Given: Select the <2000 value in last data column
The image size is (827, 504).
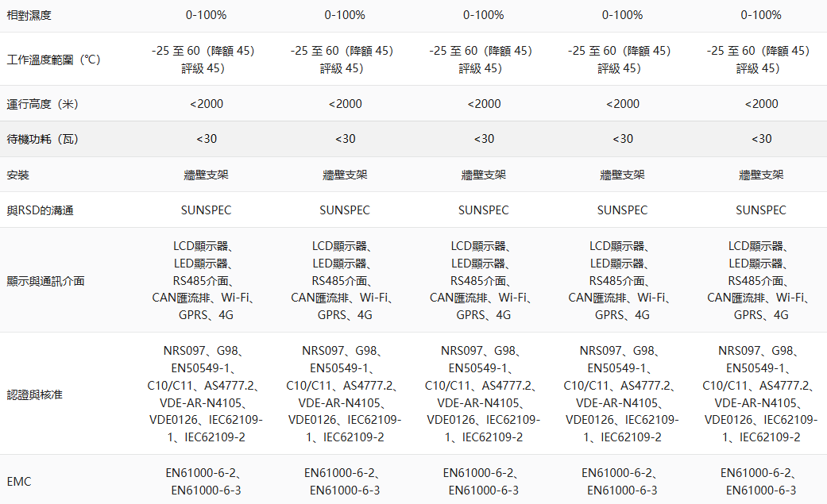Looking at the screenshot, I should click(x=761, y=104).
